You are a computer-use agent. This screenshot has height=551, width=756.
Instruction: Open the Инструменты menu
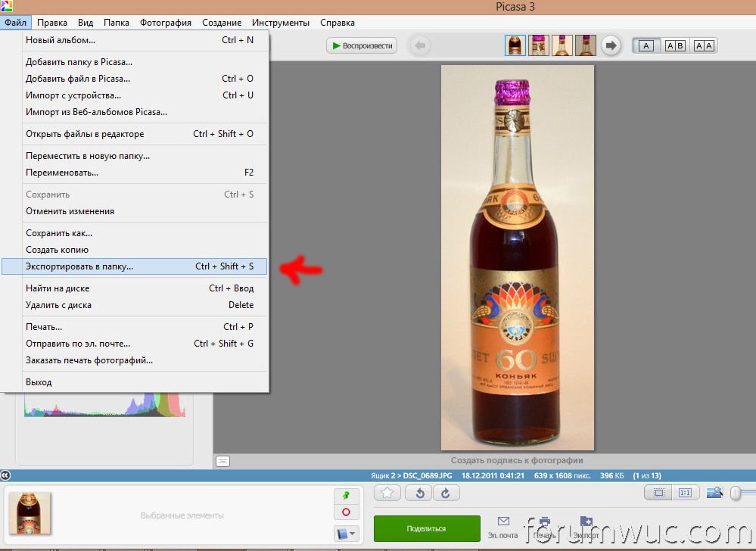(280, 23)
